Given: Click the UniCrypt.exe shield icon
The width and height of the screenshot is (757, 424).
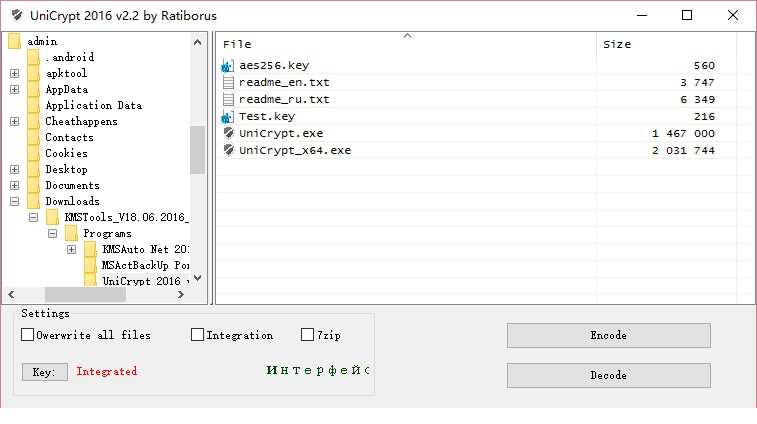Looking at the screenshot, I should [228, 133].
